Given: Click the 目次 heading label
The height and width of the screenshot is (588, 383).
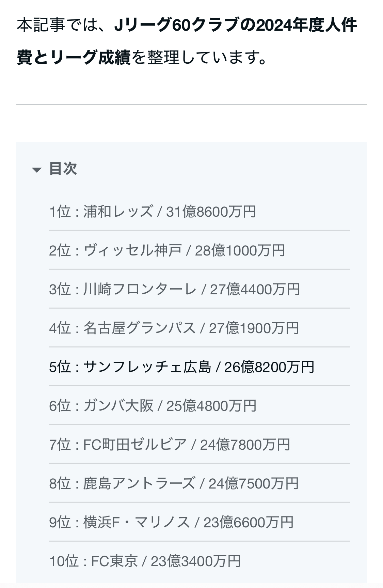Looking at the screenshot, I should coord(63,169).
